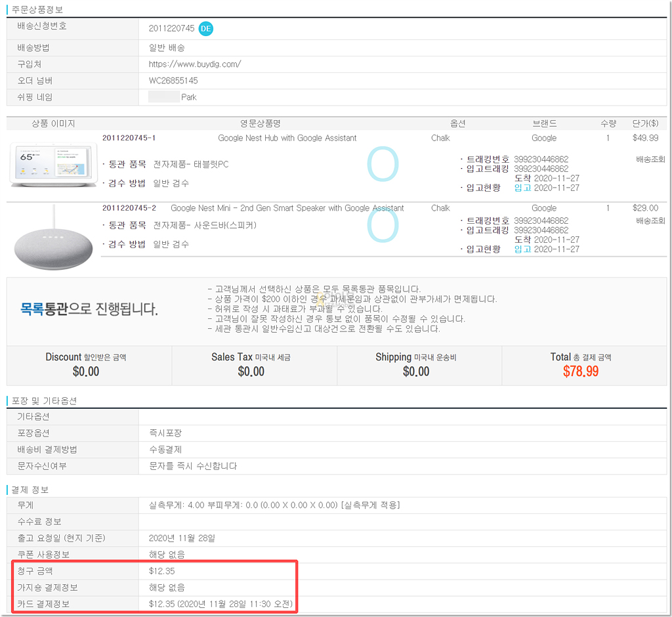Viewport: 672px width, 617px height.
Task: Click billed amount $12.35 in 청구 금액 row
Action: point(161,571)
